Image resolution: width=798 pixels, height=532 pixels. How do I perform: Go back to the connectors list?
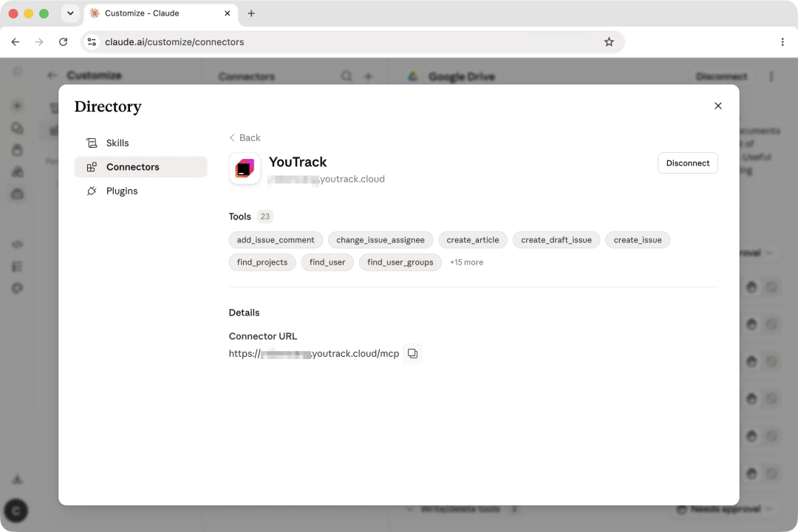(x=245, y=138)
